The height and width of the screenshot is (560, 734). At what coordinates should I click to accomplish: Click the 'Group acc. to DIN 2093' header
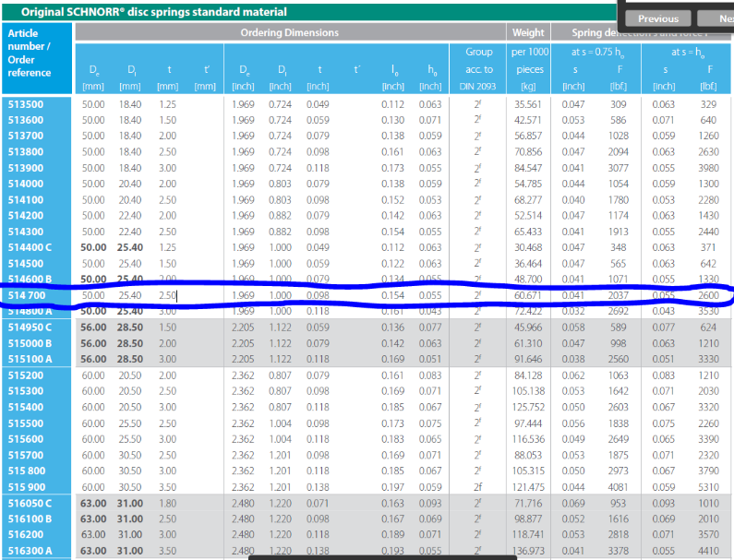coord(478,69)
